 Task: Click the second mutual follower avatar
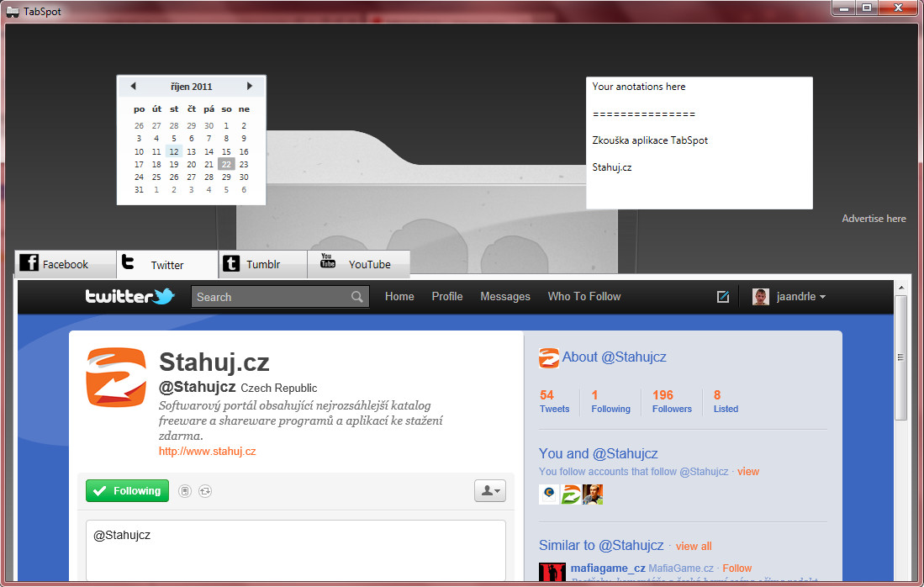tap(571, 494)
